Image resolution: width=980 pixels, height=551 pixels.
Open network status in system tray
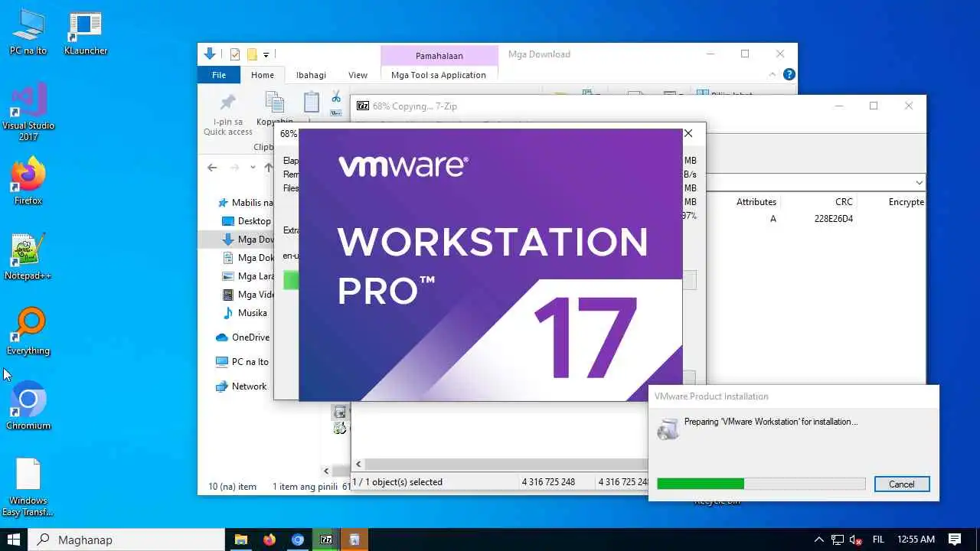[838, 540]
